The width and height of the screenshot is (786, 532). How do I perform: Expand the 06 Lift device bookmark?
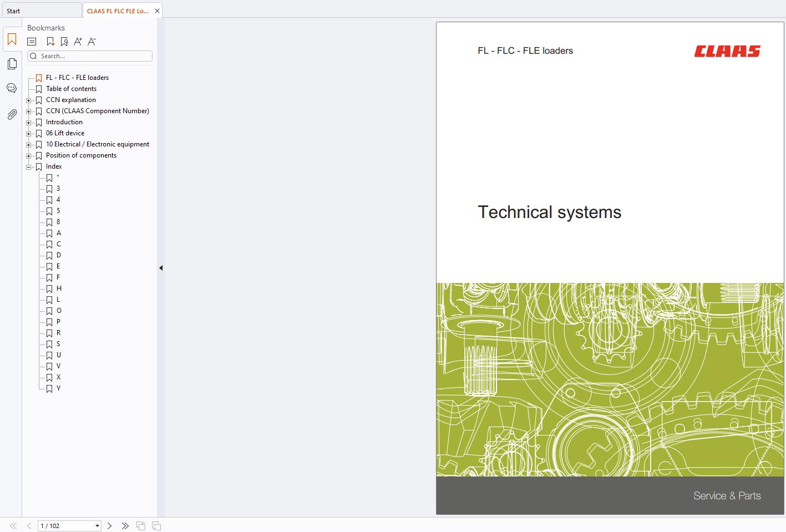(x=29, y=134)
